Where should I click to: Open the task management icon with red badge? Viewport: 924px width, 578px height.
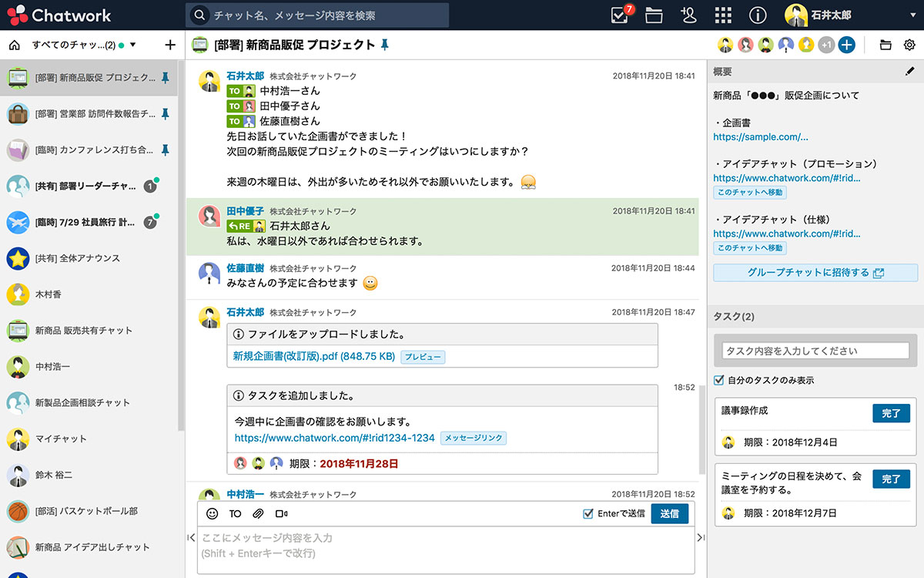tap(619, 15)
